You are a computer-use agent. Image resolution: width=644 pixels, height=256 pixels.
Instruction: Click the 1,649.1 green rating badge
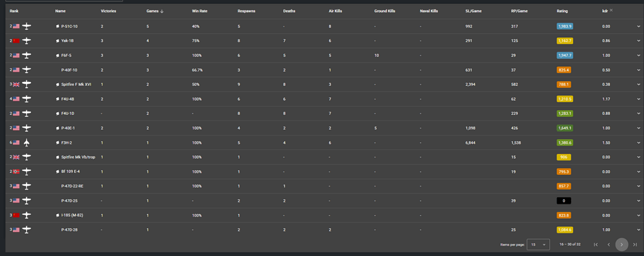coord(565,128)
